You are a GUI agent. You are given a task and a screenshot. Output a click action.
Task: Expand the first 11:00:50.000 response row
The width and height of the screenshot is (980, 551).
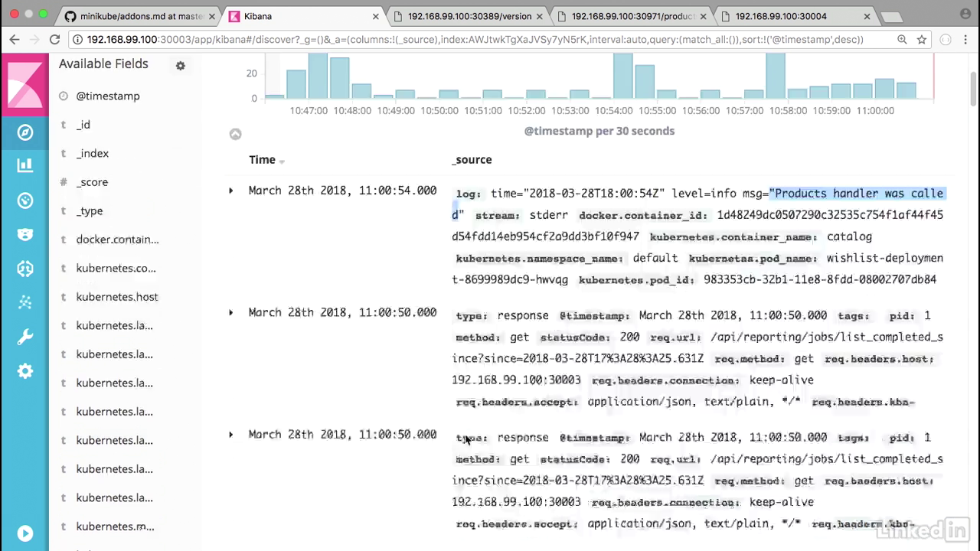(x=231, y=312)
